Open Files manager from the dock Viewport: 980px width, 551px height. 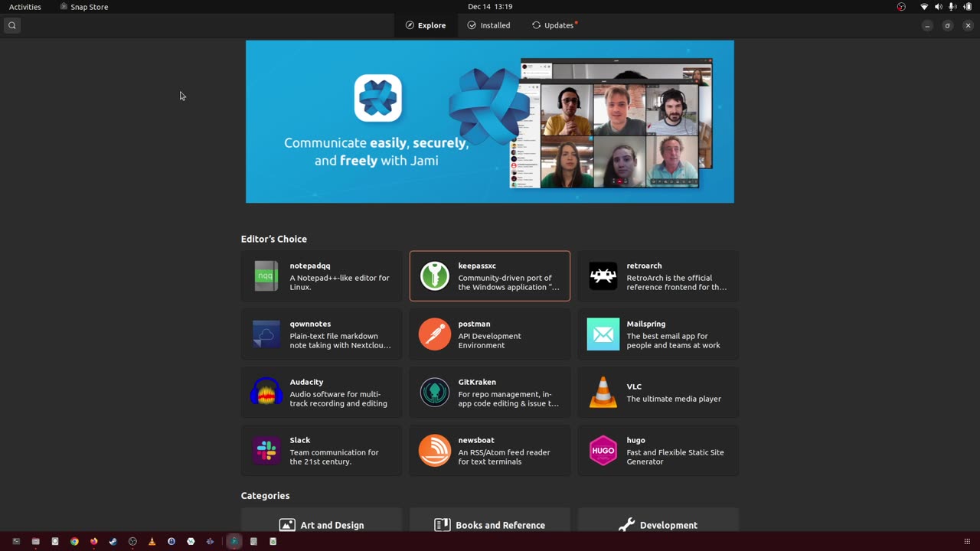click(x=35, y=541)
